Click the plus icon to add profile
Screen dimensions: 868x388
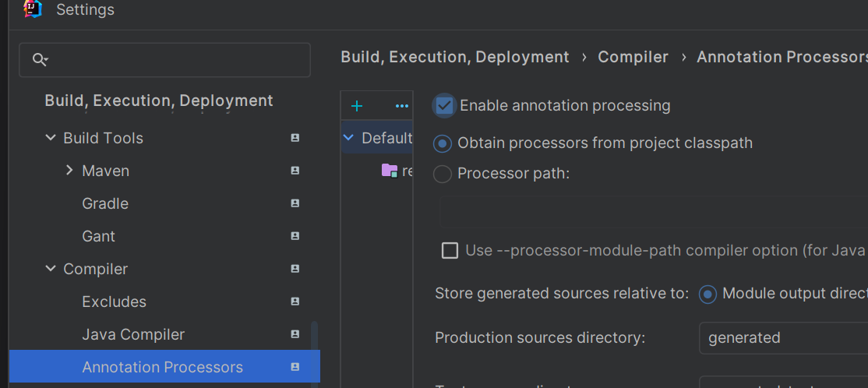pyautogui.click(x=357, y=106)
